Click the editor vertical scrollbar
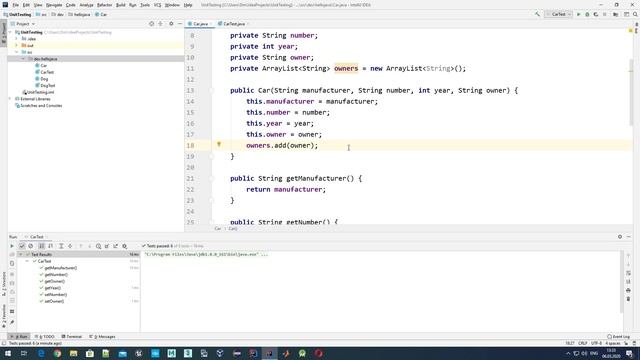The width and height of the screenshot is (640, 360). (631, 92)
